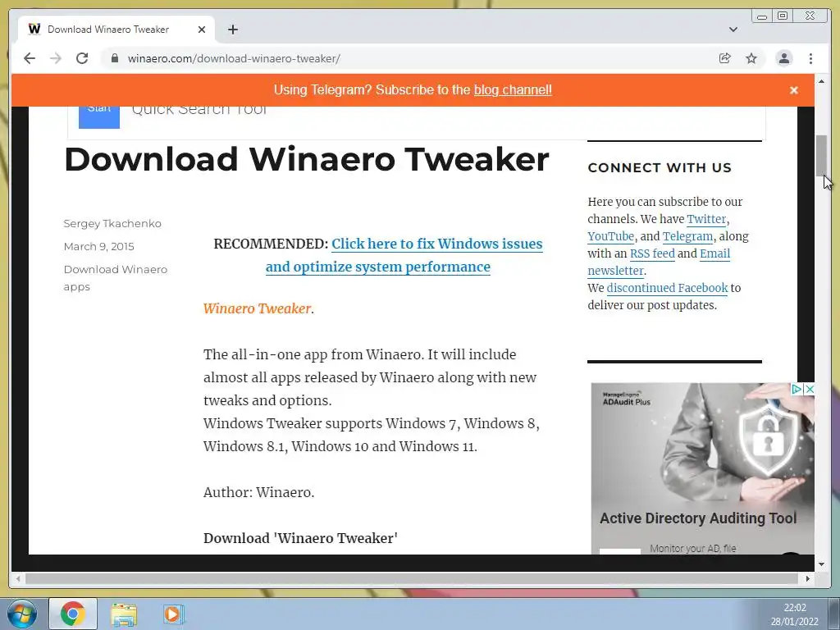Click the Chrome taskbar icon
Screen dimensions: 840x630
point(73,614)
